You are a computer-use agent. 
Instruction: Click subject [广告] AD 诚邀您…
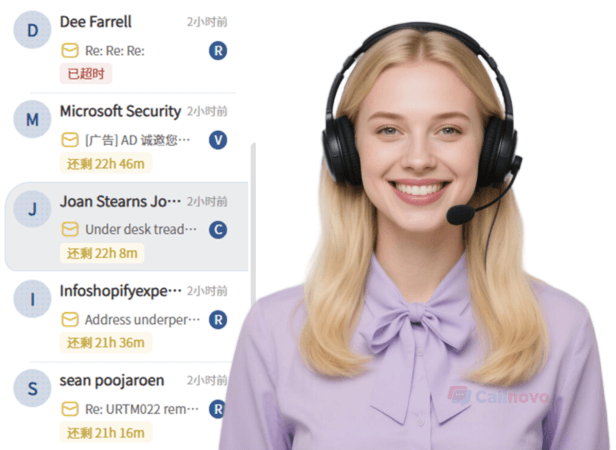coord(138,140)
